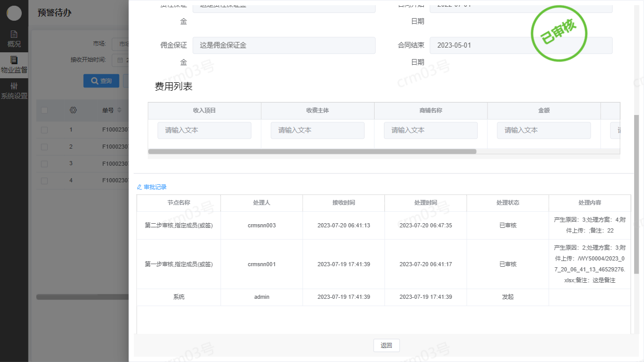The height and width of the screenshot is (362, 644).
Task: Click the 收费主体 text input field
Action: [317, 131]
